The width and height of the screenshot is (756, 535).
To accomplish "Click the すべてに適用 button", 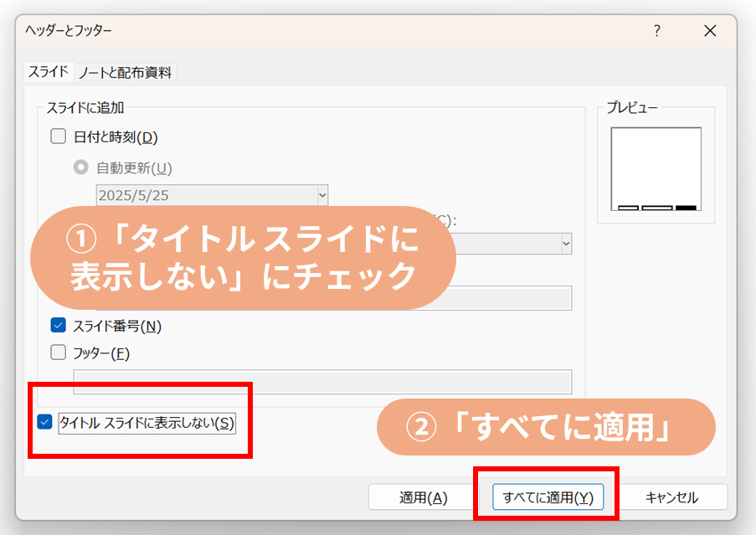I will point(548,497).
